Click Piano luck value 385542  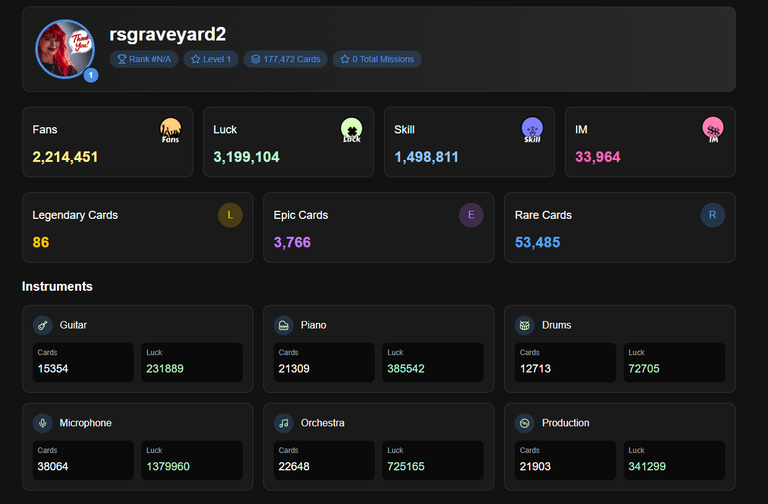[406, 368]
